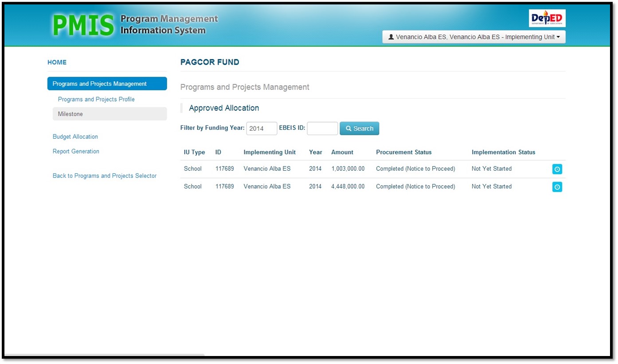Open Budget Allocation
This screenshot has height=364, width=618.
pyautogui.click(x=75, y=137)
